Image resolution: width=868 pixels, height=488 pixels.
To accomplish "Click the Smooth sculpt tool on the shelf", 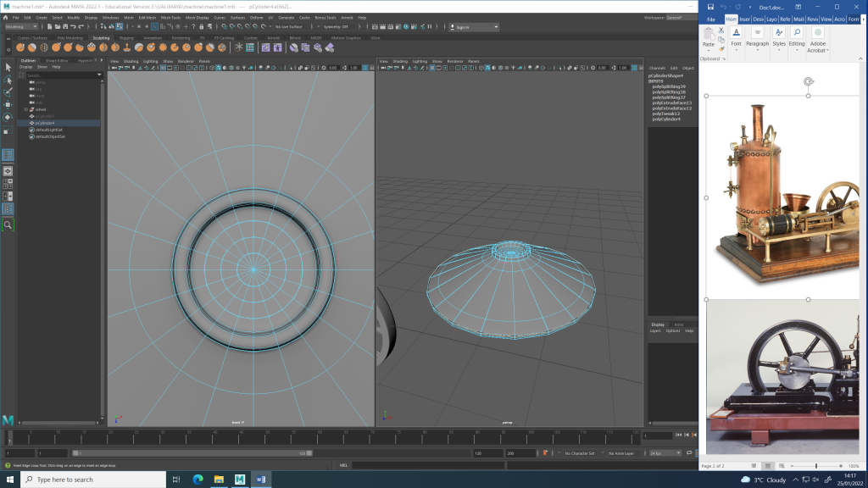I will coord(32,47).
